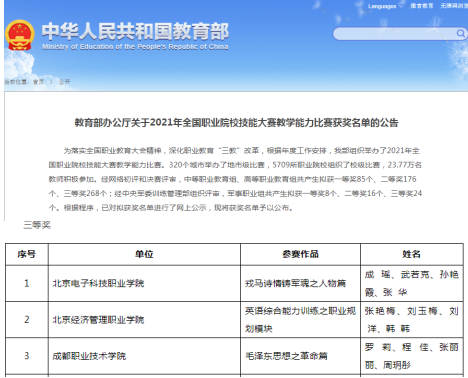Select cell 北京电子科技职业学院

[144, 283]
